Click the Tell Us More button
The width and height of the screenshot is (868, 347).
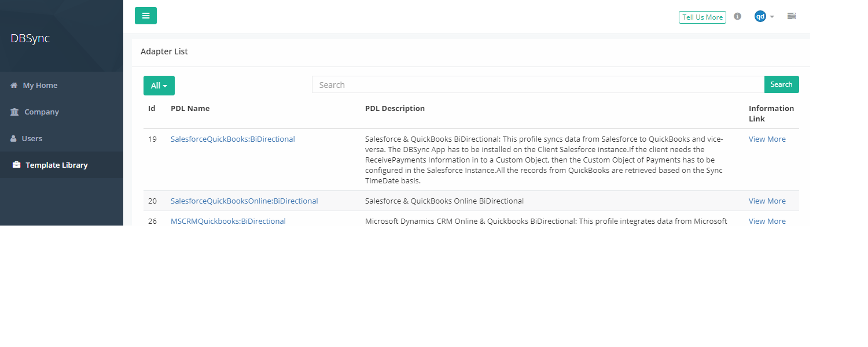(x=702, y=17)
